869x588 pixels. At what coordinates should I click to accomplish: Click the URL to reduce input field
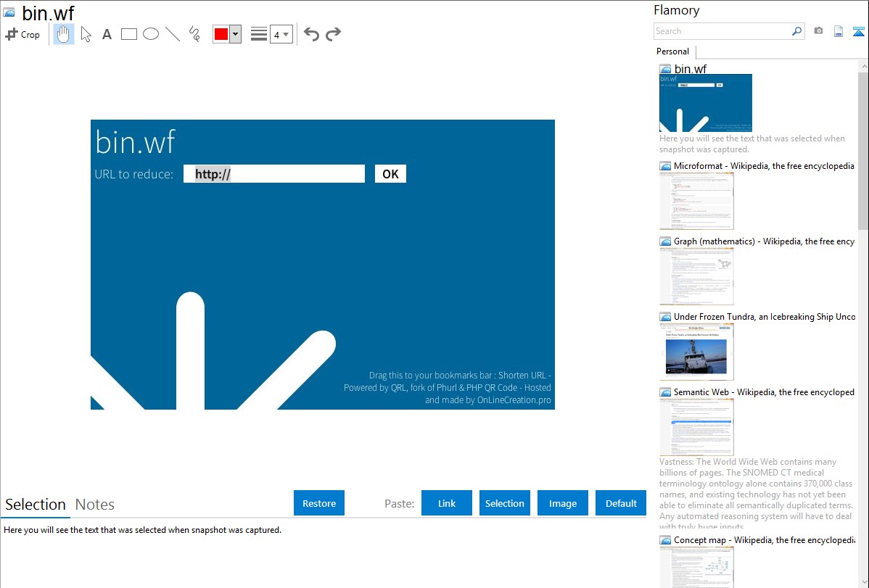[274, 174]
